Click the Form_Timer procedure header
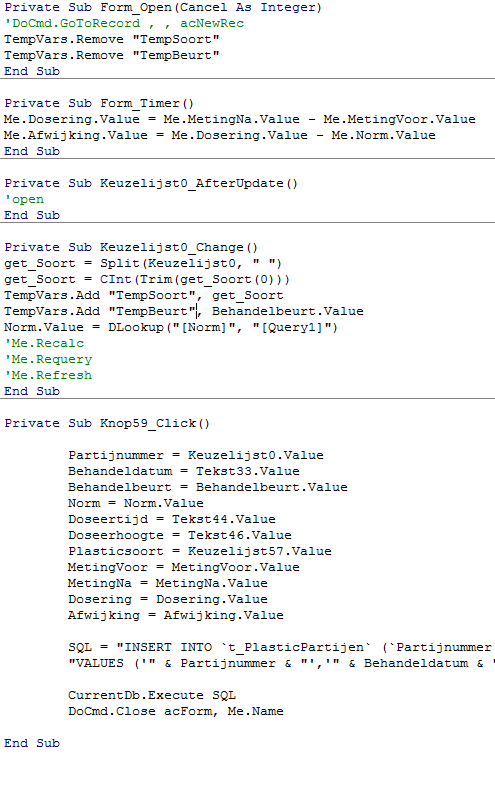495x800 pixels. 99,104
